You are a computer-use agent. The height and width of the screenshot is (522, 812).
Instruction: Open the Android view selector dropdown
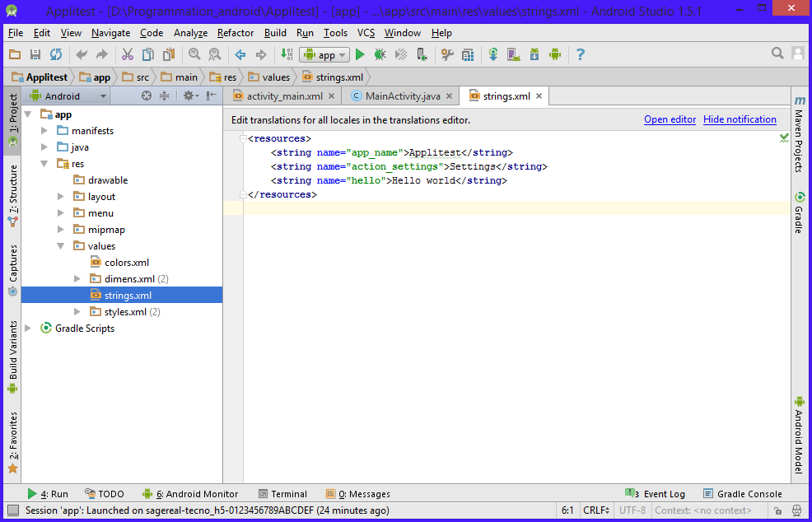(68, 96)
